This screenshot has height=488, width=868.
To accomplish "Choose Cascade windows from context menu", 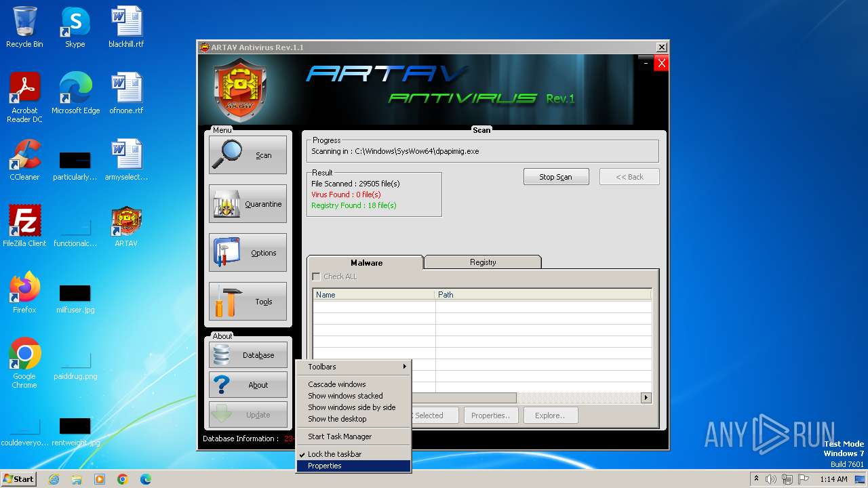I will click(x=353, y=384).
